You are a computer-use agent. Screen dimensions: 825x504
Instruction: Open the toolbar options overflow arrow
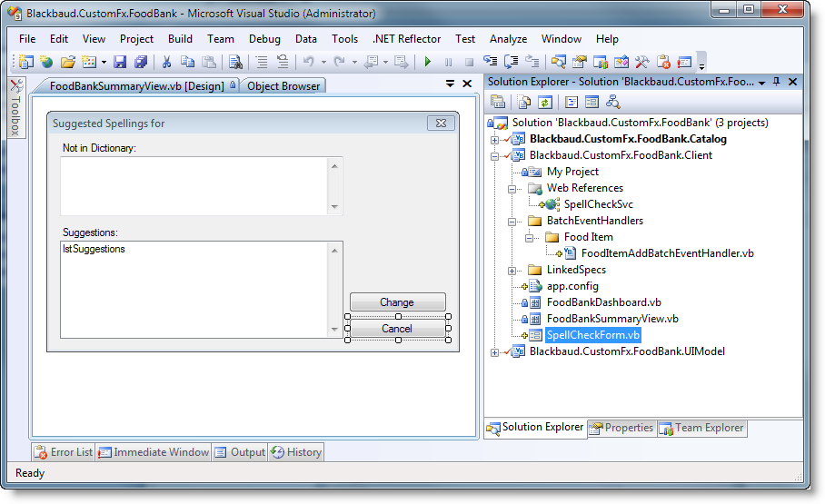[x=701, y=65]
